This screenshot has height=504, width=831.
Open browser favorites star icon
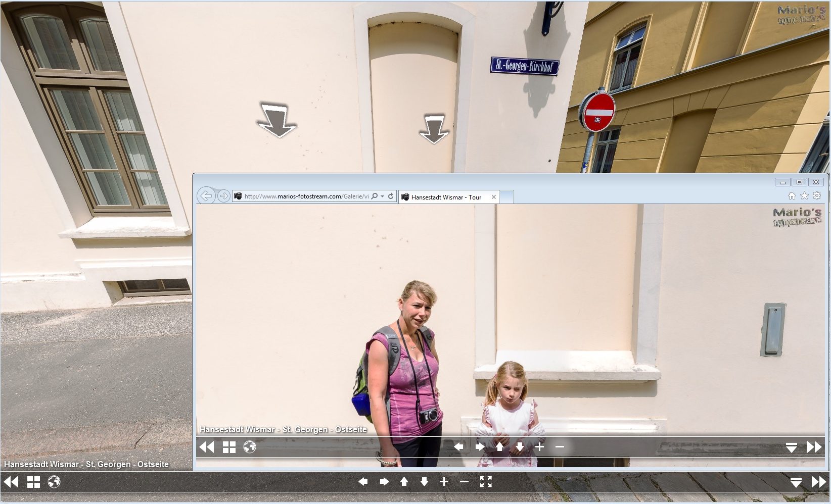[x=804, y=196]
